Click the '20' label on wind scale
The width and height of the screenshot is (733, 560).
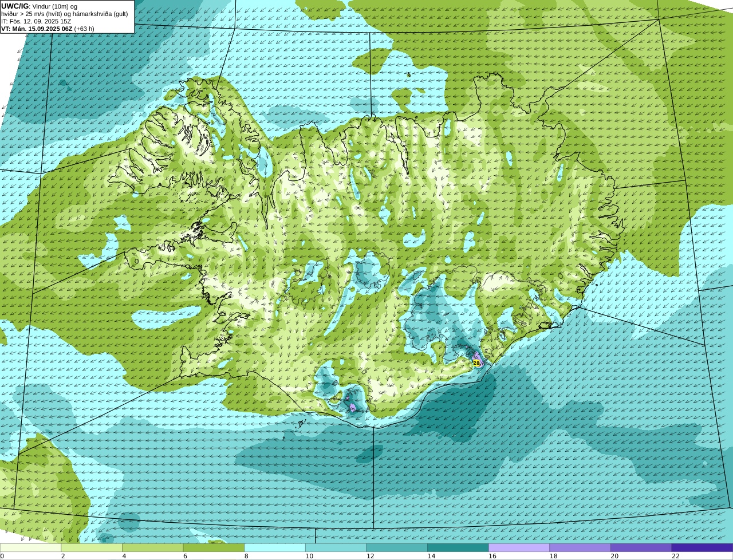614,556
